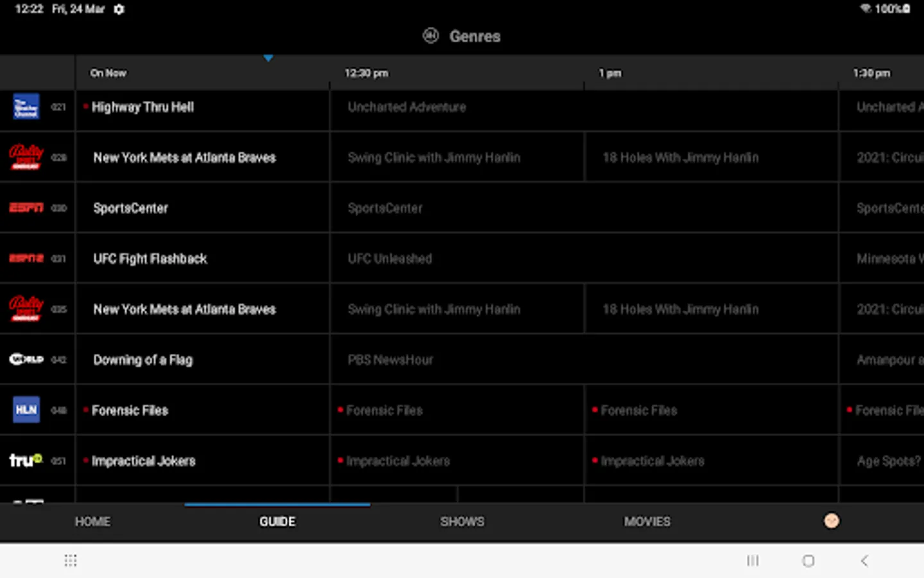Select 2021: Circuit program on channel 028 row
924x578 pixels.
coord(882,157)
